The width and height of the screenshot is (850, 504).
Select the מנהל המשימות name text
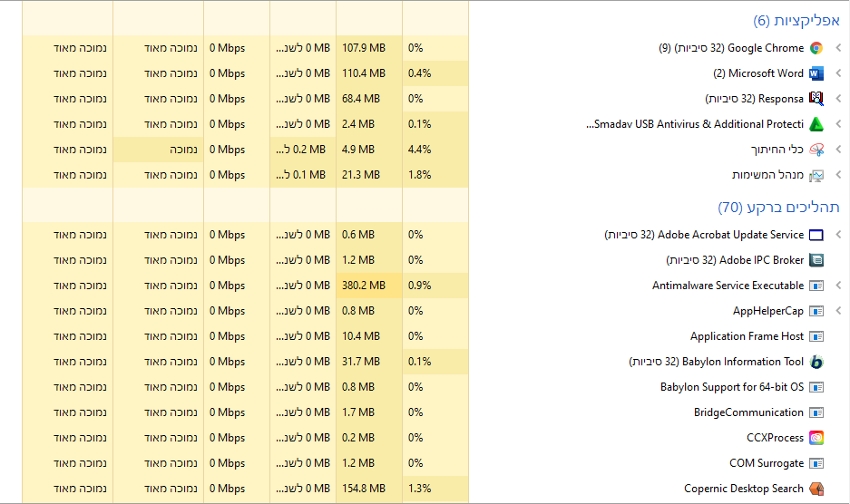(767, 175)
